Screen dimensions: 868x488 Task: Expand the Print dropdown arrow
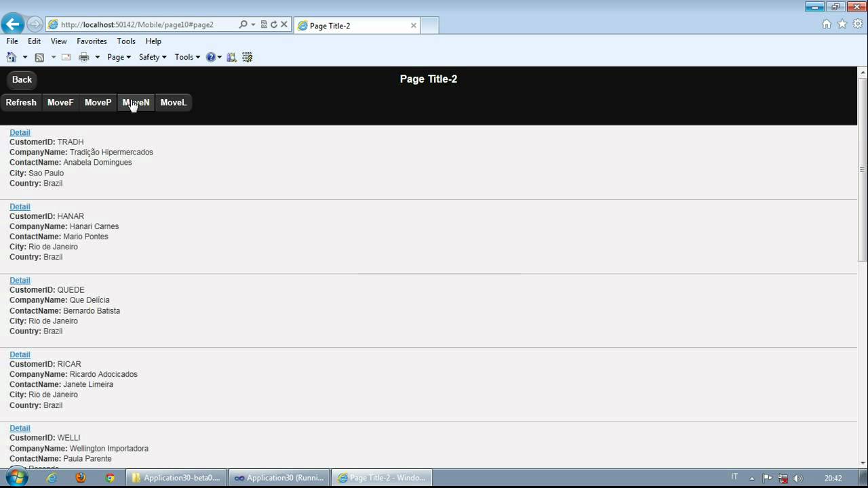97,58
